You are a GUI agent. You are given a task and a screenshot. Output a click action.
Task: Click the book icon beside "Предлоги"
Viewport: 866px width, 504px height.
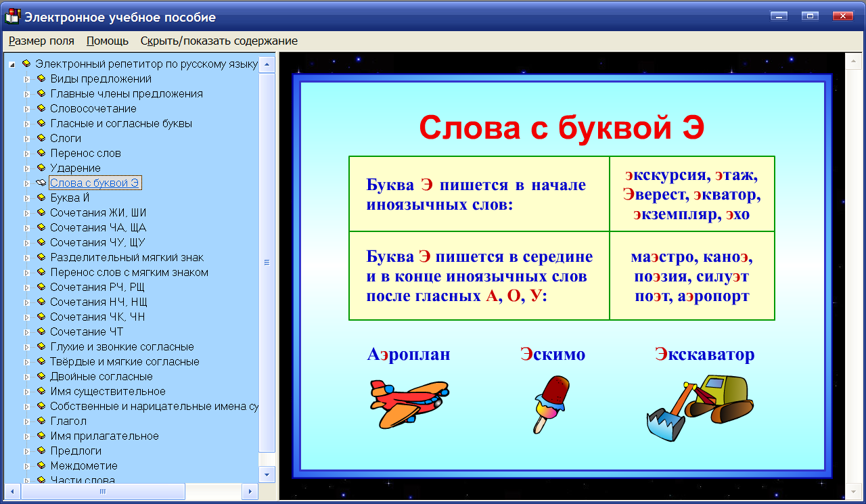click(40, 450)
